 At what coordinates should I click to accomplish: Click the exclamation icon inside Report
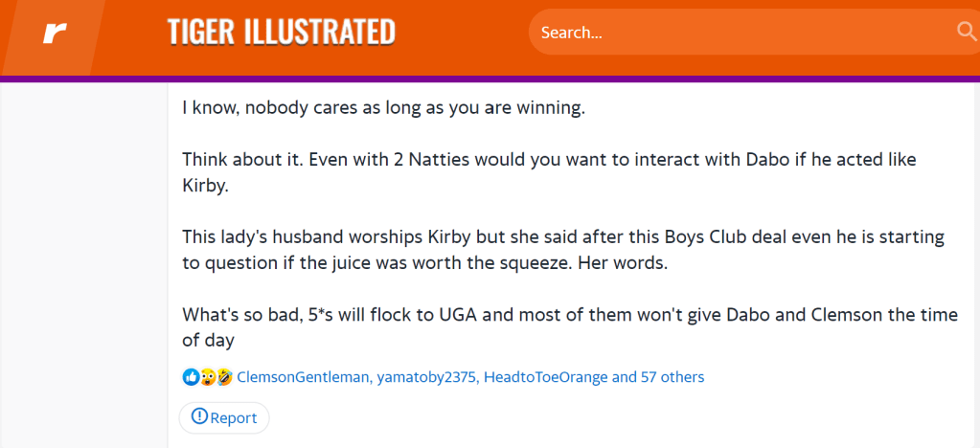[x=199, y=417]
